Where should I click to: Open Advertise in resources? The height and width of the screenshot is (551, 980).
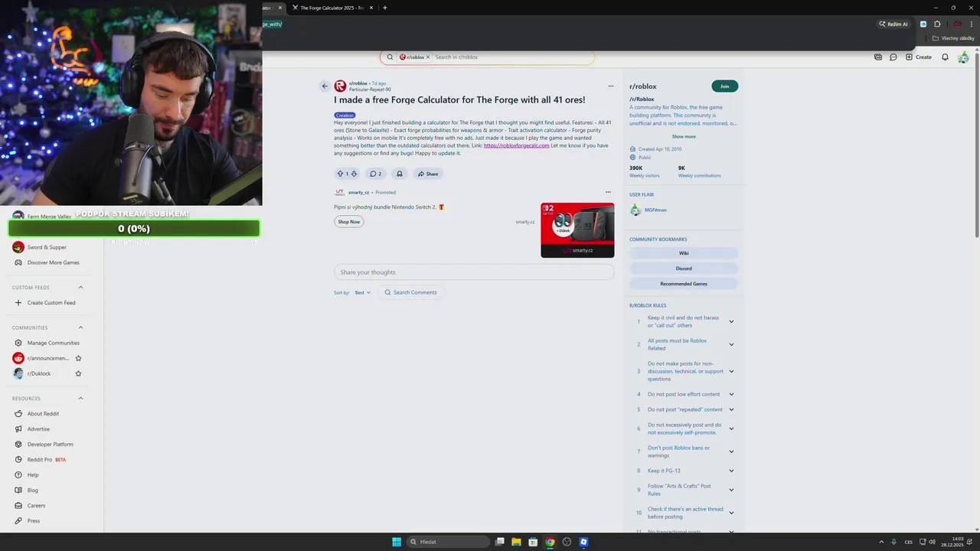tap(38, 429)
